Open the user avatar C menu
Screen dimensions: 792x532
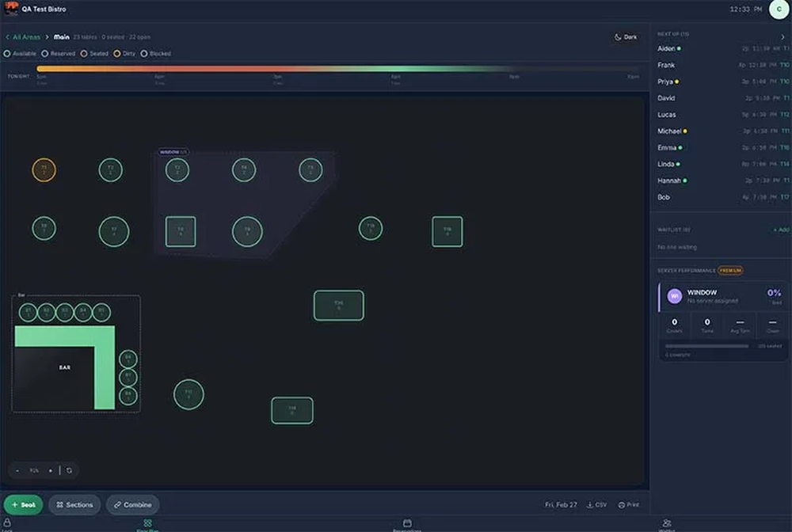(779, 9)
